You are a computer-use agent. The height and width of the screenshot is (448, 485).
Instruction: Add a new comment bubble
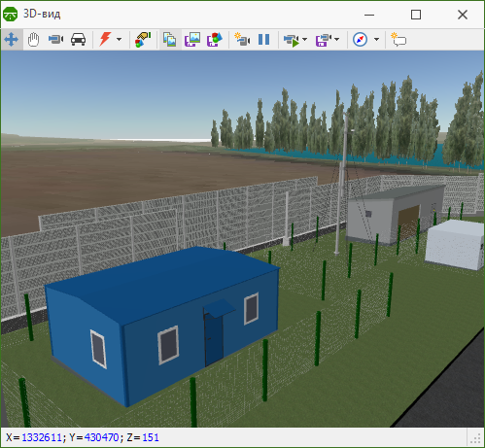click(398, 40)
